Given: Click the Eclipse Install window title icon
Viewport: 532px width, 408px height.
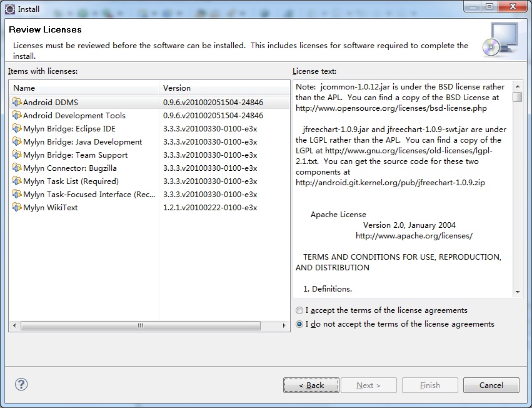Looking at the screenshot, I should [10, 9].
